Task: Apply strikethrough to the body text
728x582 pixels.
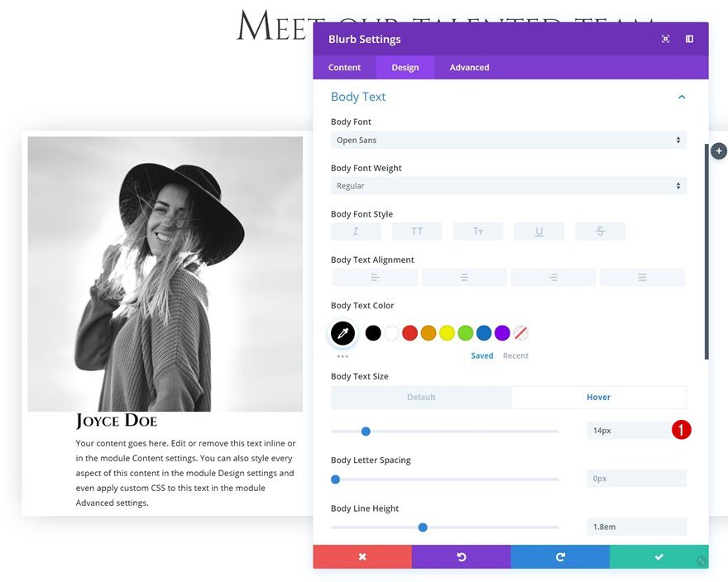Action: pyautogui.click(x=601, y=231)
